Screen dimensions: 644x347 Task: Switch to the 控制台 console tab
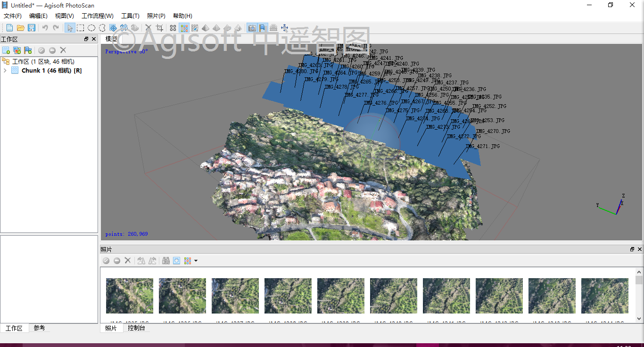pyautogui.click(x=136, y=328)
